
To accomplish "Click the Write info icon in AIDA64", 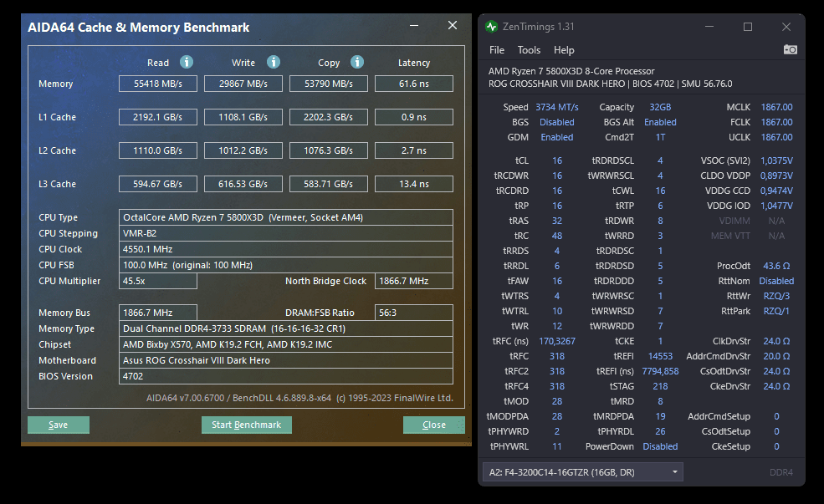I will 274,62.
